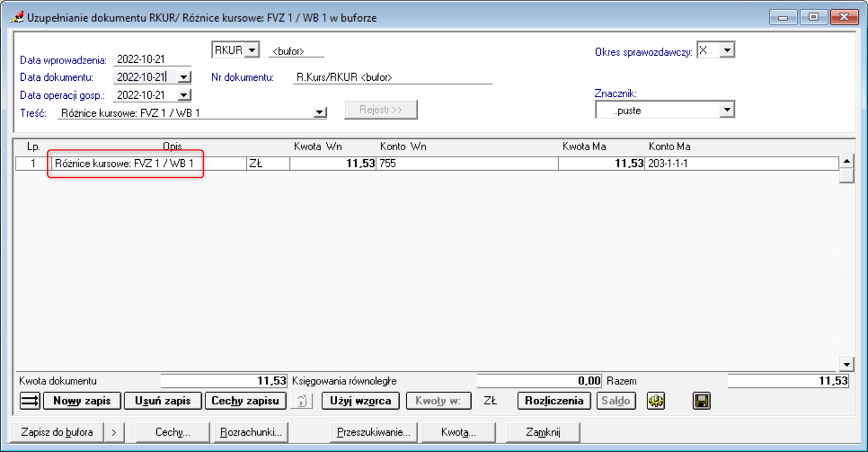This screenshot has height=452, width=868.
Task: Expand save options arrow beside Zapisz do bufora
Action: click(x=114, y=432)
